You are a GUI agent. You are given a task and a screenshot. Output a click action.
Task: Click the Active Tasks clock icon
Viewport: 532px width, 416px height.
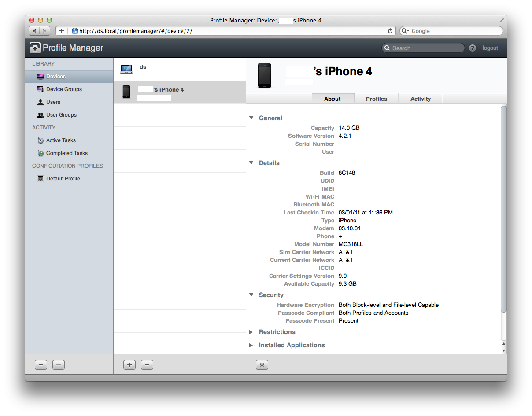(x=41, y=140)
